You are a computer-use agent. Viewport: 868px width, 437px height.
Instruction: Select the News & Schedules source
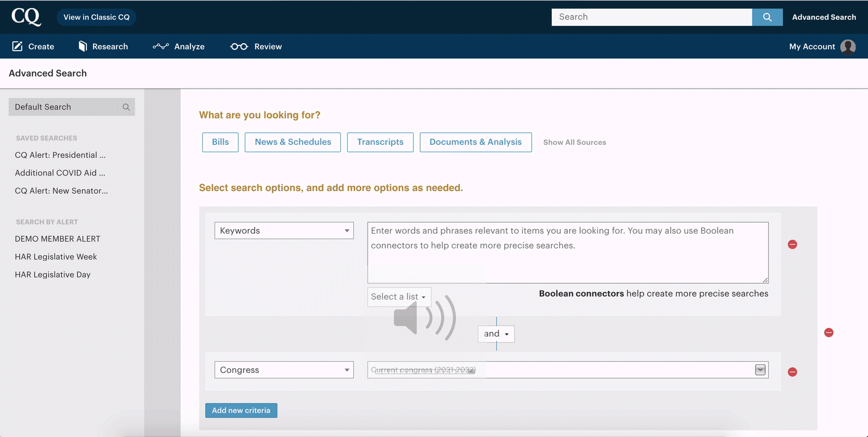(x=293, y=142)
